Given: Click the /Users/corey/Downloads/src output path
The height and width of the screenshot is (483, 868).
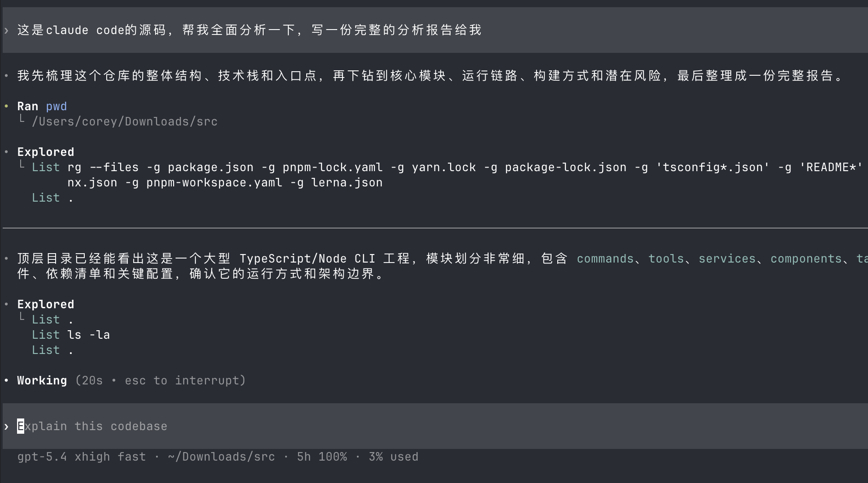Looking at the screenshot, I should click(x=125, y=122).
